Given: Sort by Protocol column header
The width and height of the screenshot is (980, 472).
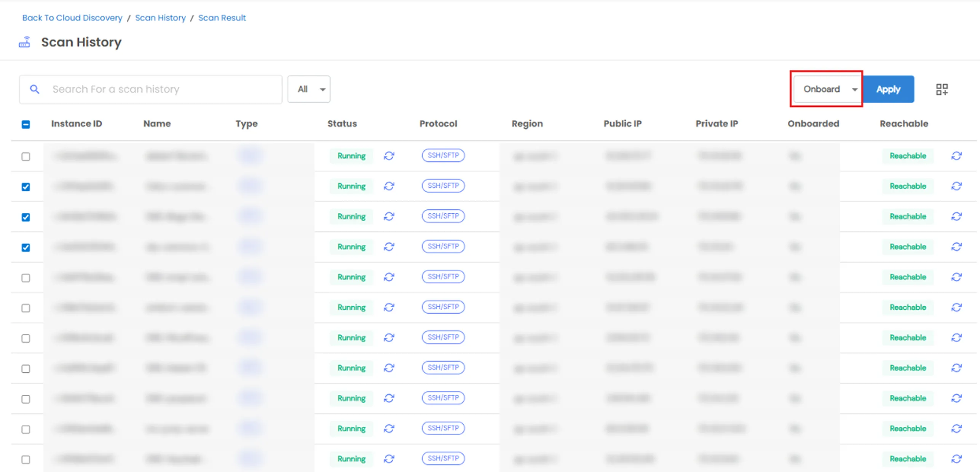Looking at the screenshot, I should [438, 124].
